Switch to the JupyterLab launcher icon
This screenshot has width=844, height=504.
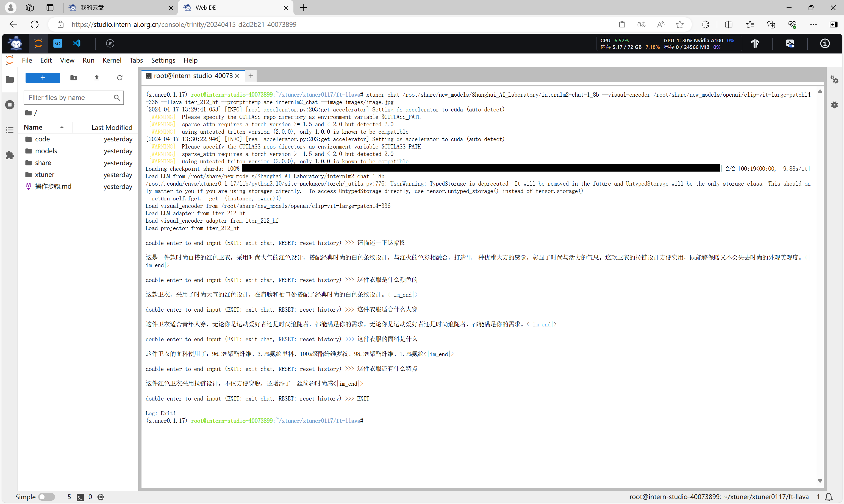pos(38,43)
